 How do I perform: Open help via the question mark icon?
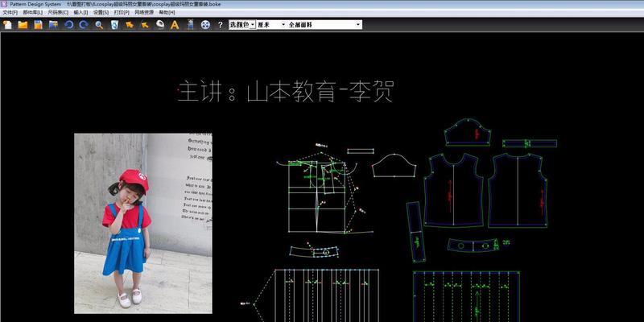(x=220, y=25)
